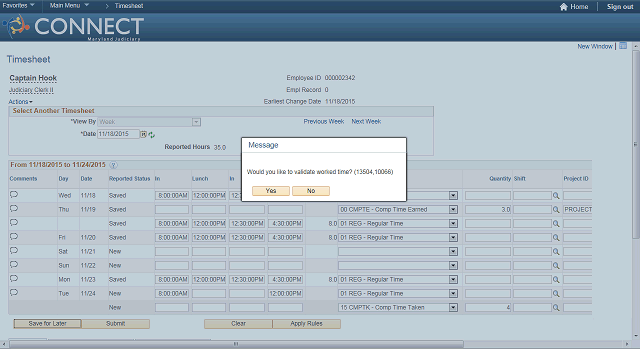Open comment bubble for Sun 11/22

(14, 264)
